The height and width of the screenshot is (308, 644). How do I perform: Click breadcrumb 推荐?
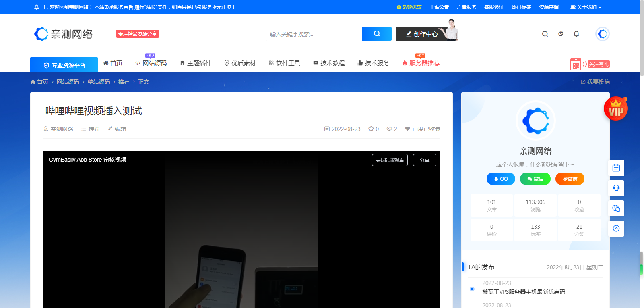(x=124, y=82)
